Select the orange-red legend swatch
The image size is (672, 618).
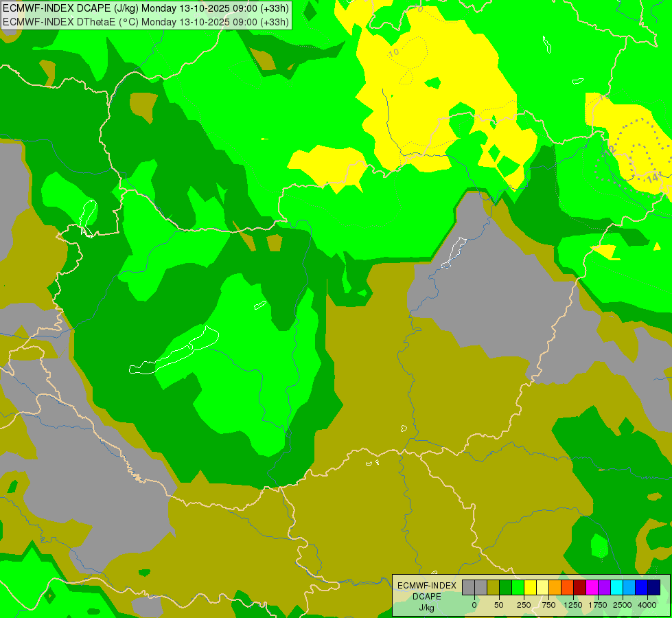[568, 588]
